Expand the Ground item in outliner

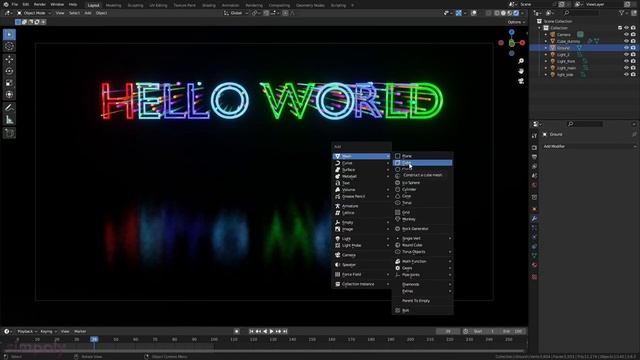(546, 48)
